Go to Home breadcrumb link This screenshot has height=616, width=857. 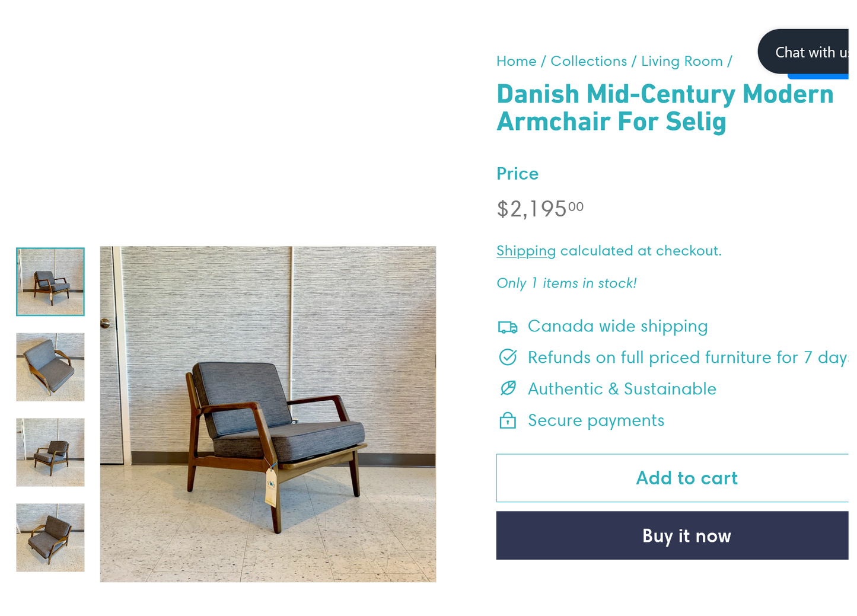pyautogui.click(x=516, y=61)
